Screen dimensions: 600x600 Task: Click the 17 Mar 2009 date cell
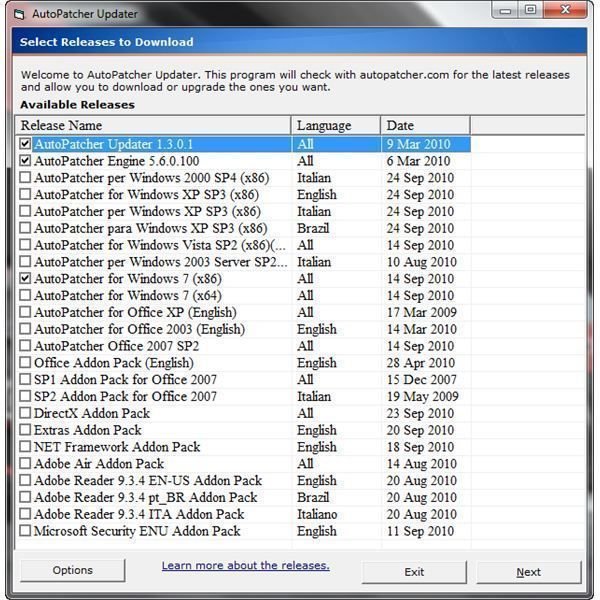422,313
